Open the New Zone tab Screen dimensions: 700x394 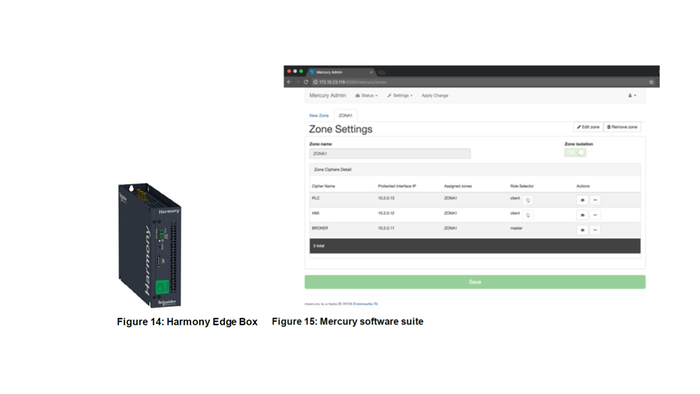point(319,116)
